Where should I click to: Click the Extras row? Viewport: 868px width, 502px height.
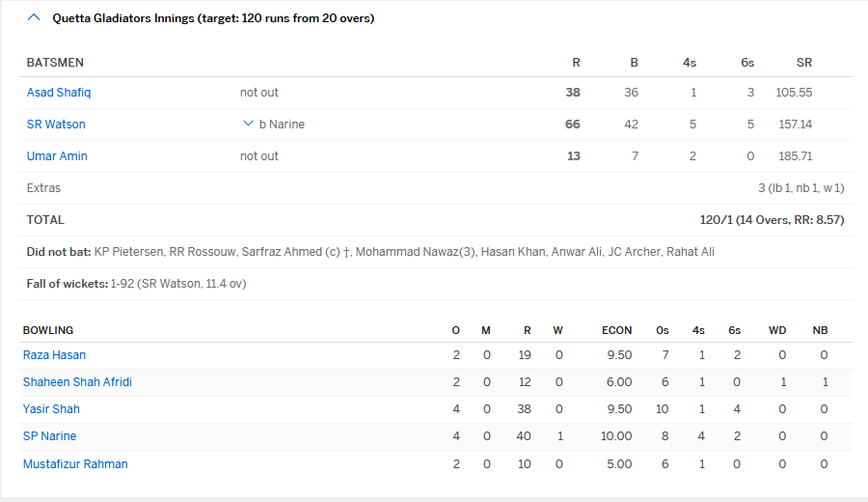click(43, 188)
